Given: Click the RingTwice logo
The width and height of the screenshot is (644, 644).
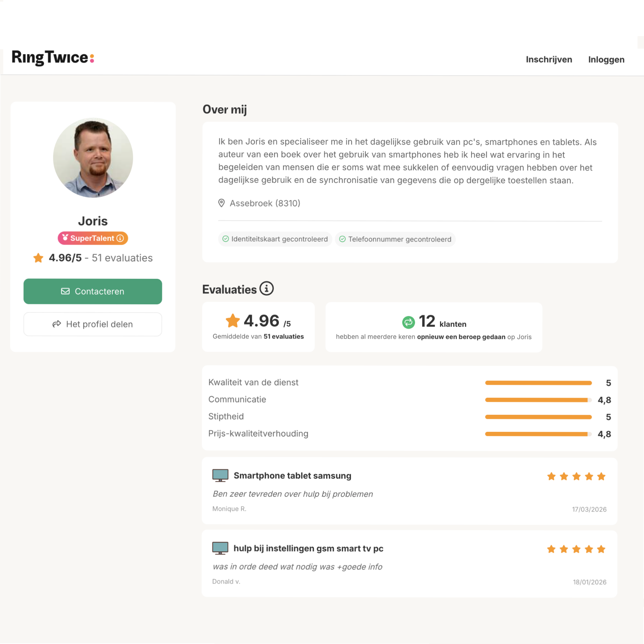Looking at the screenshot, I should (53, 58).
